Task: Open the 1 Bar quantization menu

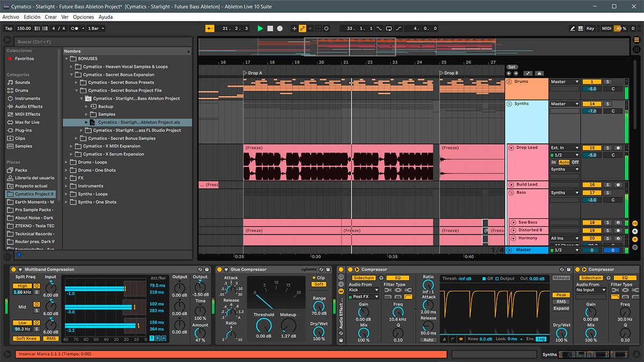Action: click(x=96, y=28)
